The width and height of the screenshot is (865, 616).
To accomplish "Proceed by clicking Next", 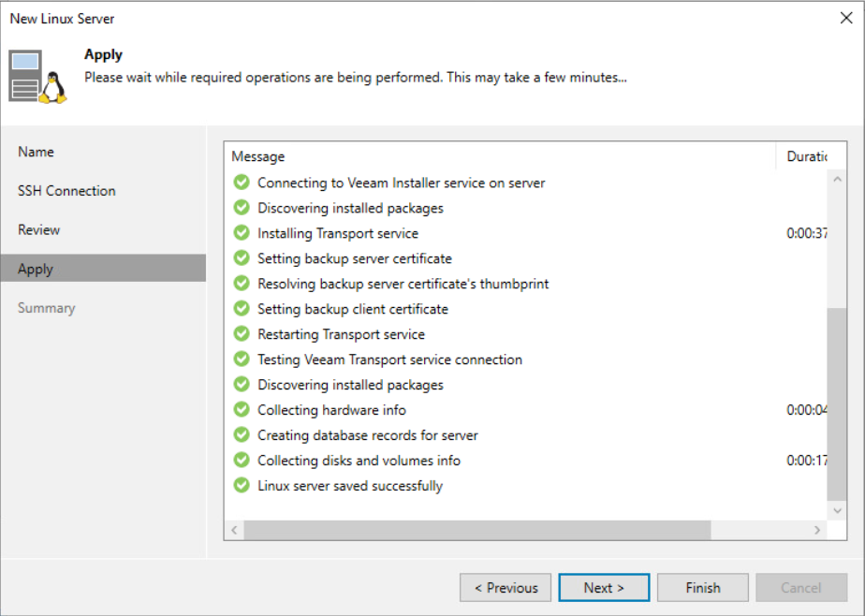I will [x=604, y=587].
